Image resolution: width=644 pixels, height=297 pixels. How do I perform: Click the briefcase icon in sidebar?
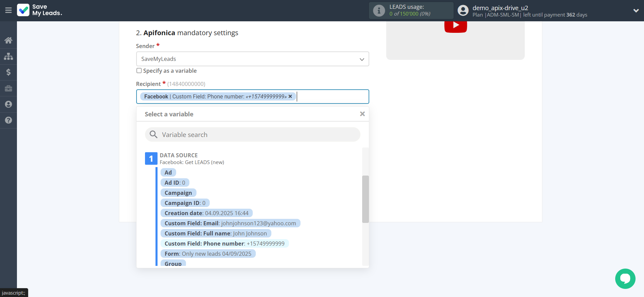pos(8,88)
